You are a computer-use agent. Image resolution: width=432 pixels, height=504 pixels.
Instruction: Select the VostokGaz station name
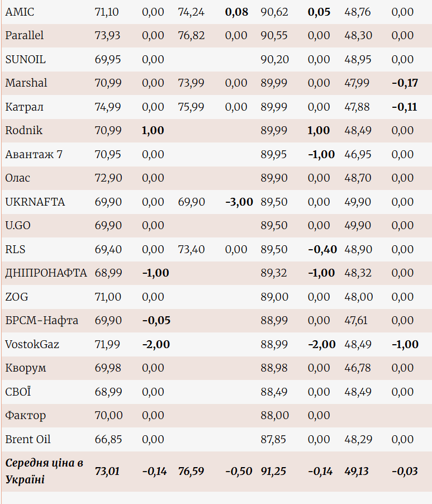pos(32,344)
